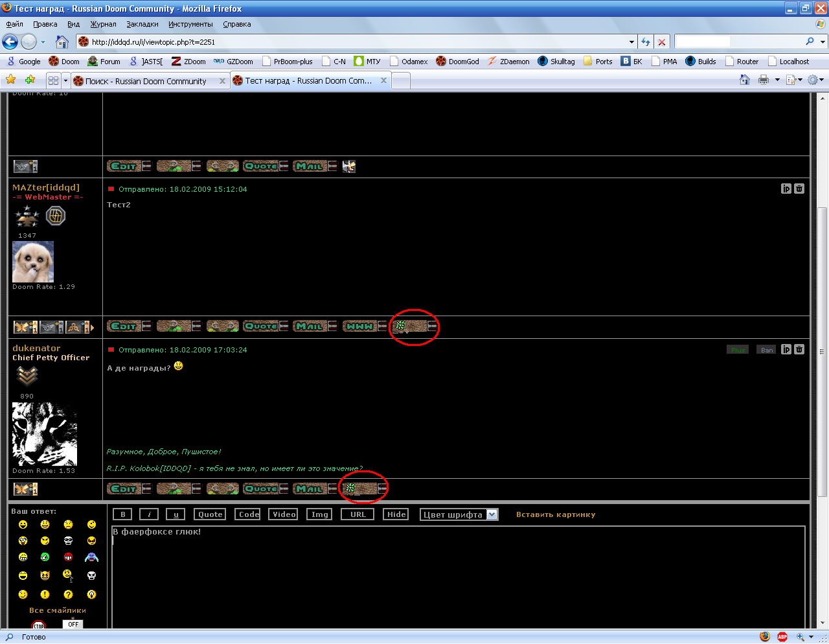
Task: Click the IP icon on MAZter's post
Action: (786, 189)
